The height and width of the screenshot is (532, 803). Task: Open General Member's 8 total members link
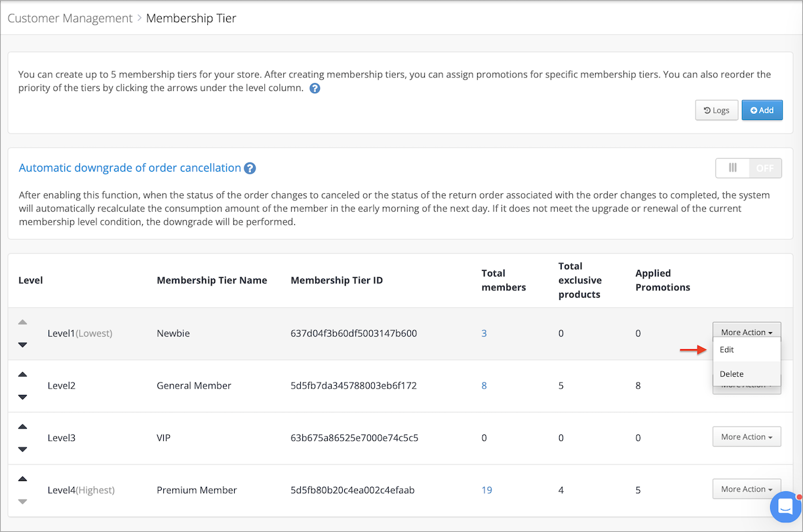(x=484, y=386)
